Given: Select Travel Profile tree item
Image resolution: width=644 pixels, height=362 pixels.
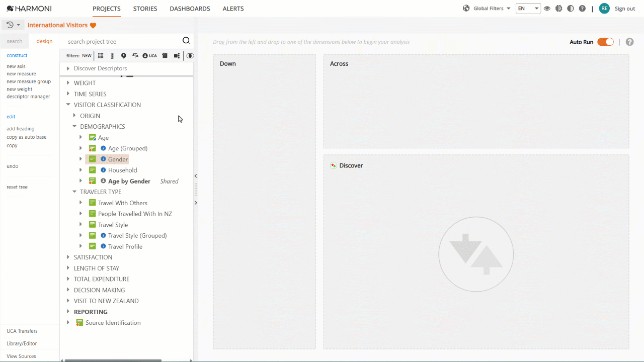Looking at the screenshot, I should (x=125, y=246).
